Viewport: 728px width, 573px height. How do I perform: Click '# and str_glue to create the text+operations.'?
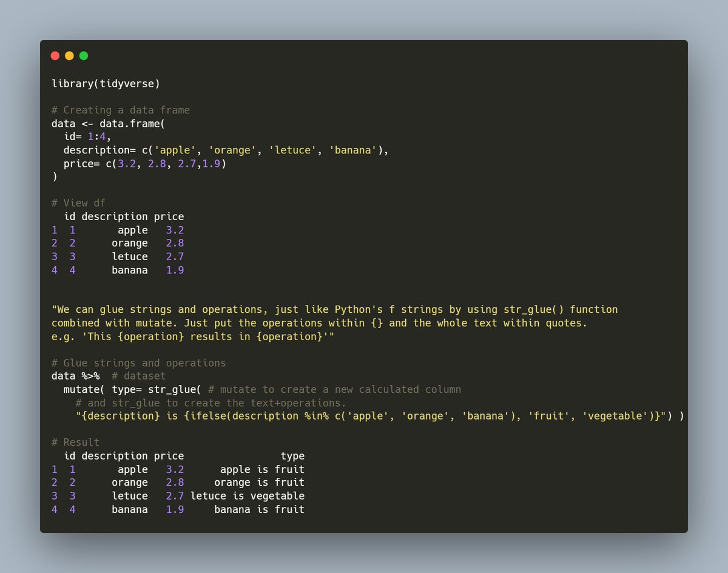tap(211, 403)
